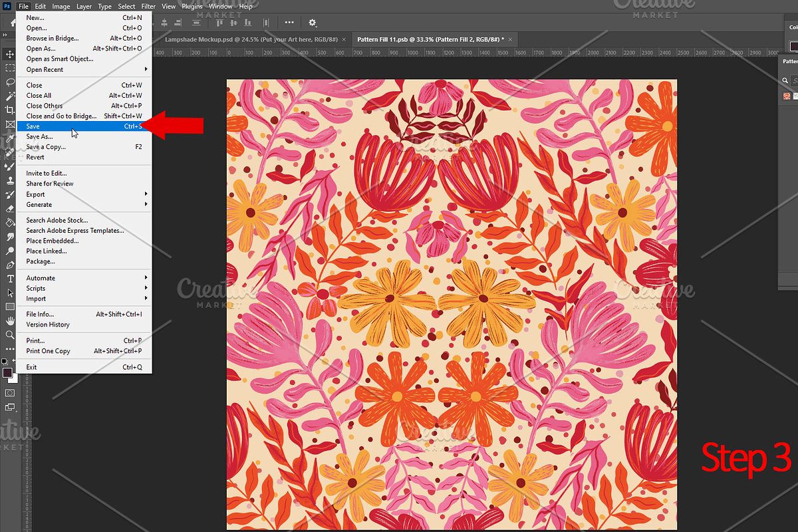
Task: Switch to Pattern Fill 11.psb tab
Action: (x=430, y=39)
